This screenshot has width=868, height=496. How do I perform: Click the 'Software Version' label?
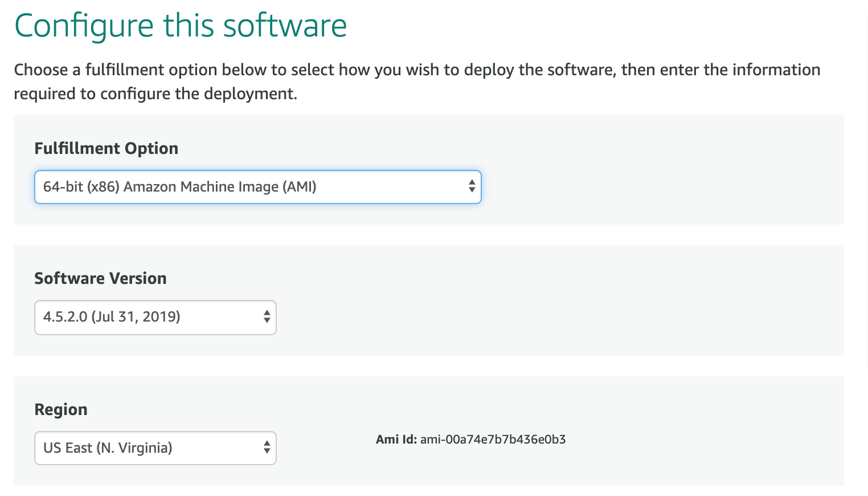[100, 278]
